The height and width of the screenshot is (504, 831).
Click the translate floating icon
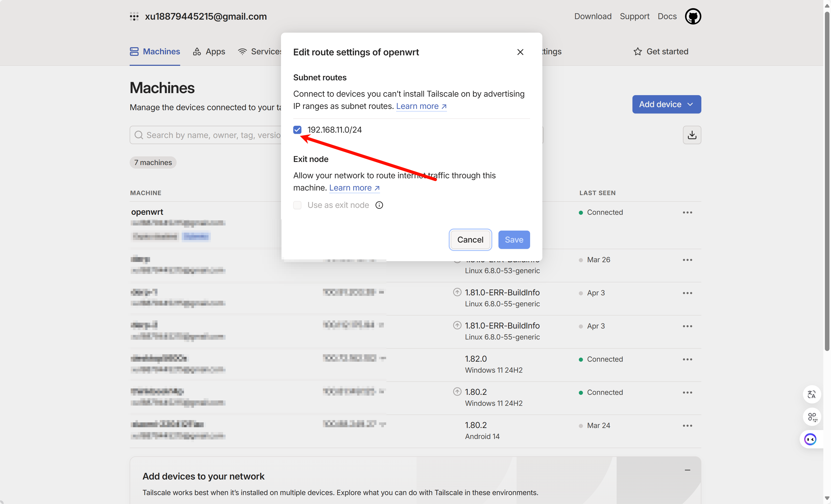point(812,394)
